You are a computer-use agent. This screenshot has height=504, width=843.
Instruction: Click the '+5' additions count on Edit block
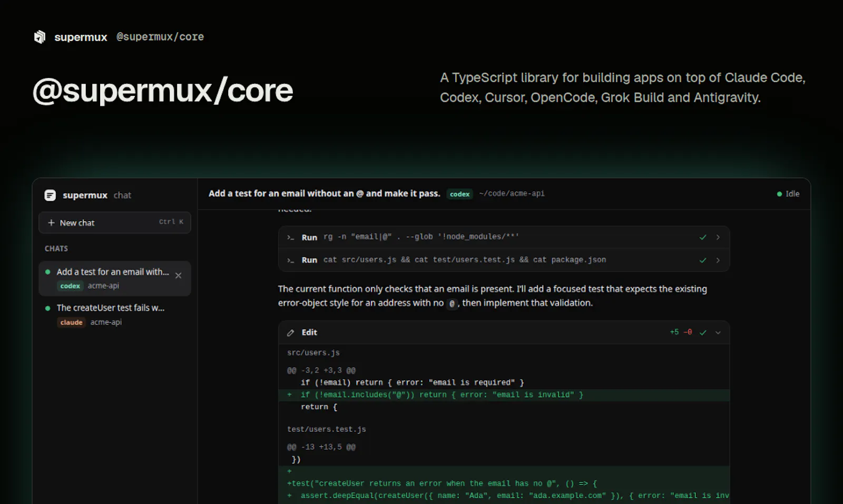pyautogui.click(x=674, y=332)
